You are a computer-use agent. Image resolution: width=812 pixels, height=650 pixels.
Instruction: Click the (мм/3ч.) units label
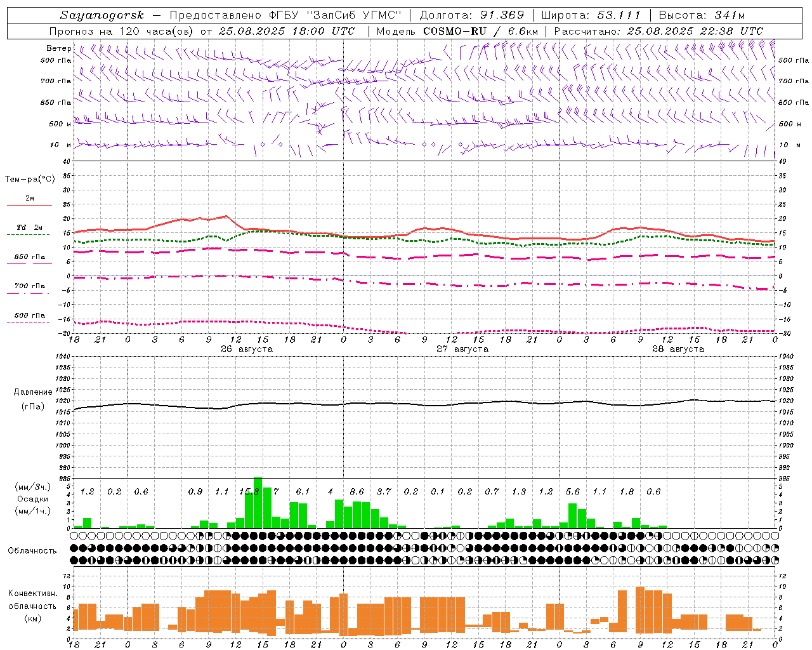(x=32, y=487)
